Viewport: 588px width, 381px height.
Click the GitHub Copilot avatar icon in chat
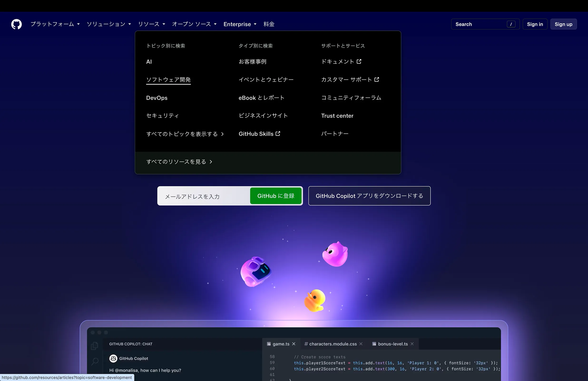click(x=113, y=358)
